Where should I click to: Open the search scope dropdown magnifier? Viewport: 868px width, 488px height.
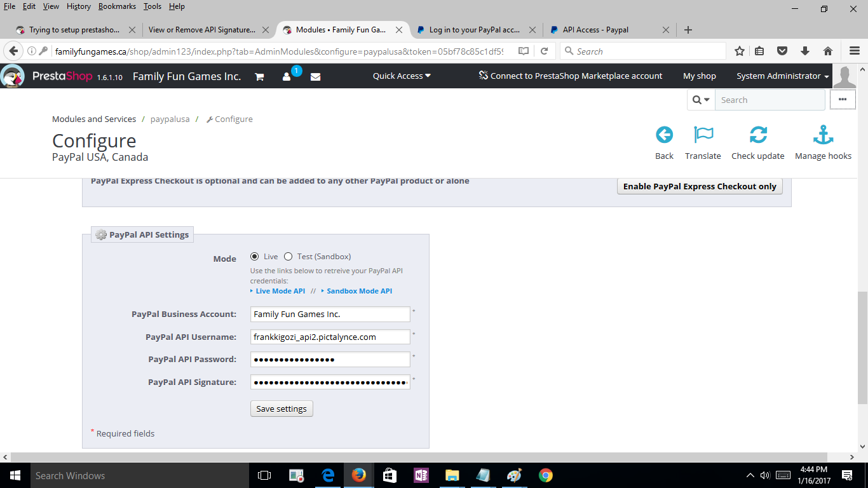(702, 100)
